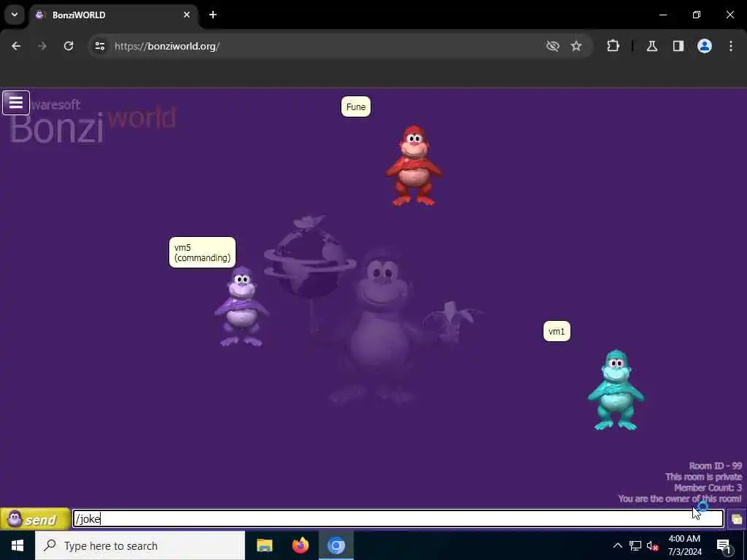Click the purple Bonzi character vm5
Screen dimensions: 747x560
(x=241, y=307)
